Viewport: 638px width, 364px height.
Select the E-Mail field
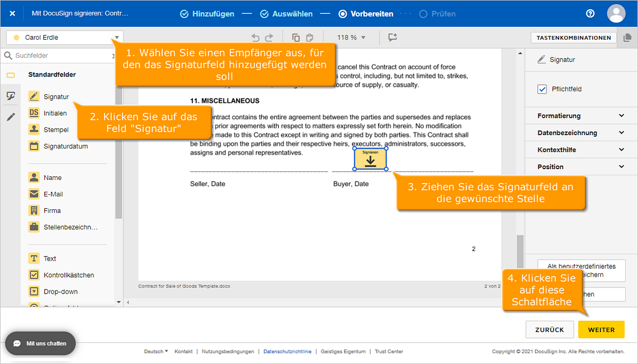point(46,194)
